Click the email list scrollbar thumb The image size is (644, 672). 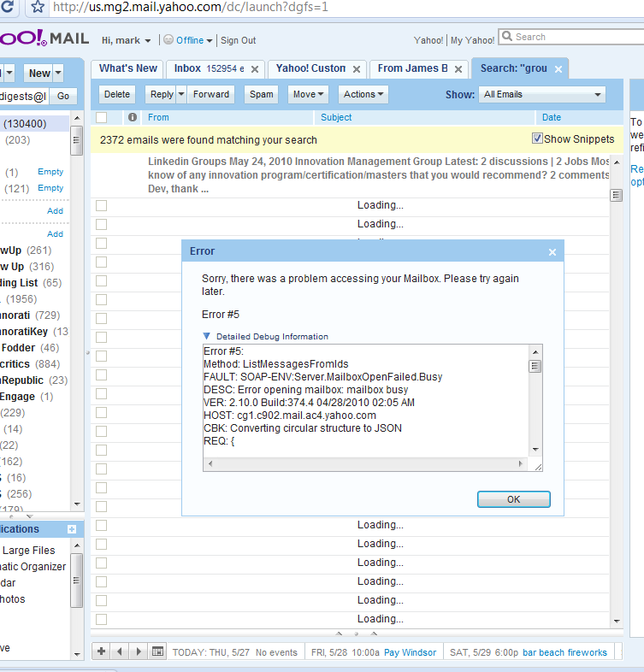click(616, 196)
